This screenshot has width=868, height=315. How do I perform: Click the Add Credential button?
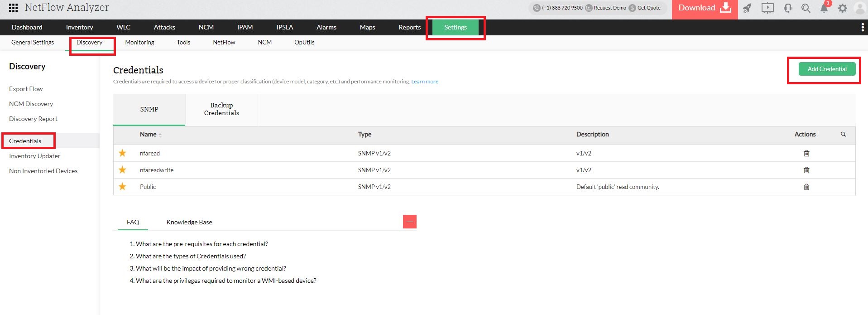click(827, 69)
